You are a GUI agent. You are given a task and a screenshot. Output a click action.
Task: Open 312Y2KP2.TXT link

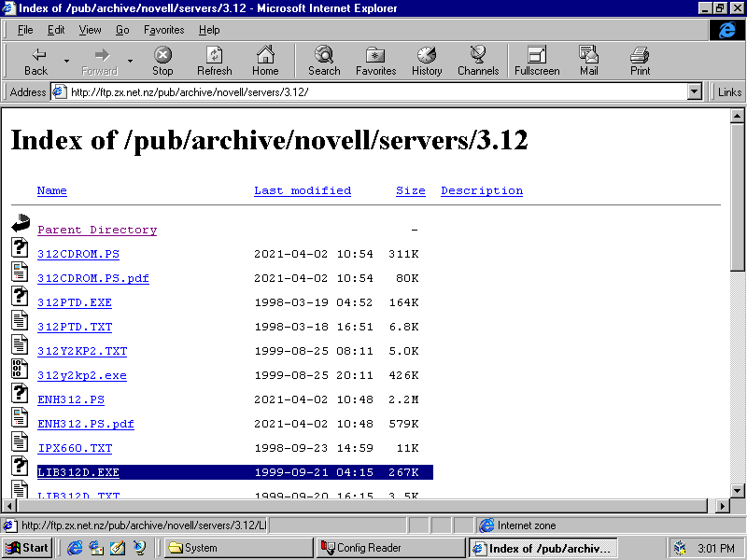click(x=82, y=352)
